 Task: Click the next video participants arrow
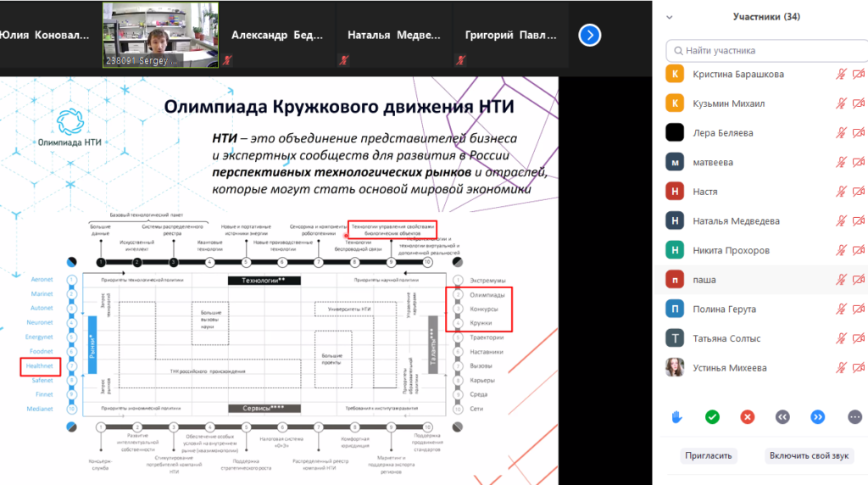coord(590,36)
